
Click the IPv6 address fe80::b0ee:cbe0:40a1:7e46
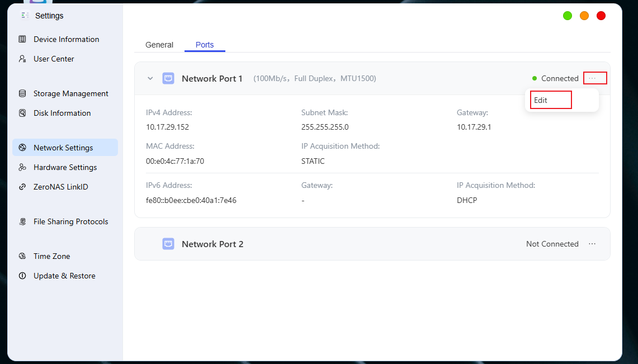click(191, 200)
